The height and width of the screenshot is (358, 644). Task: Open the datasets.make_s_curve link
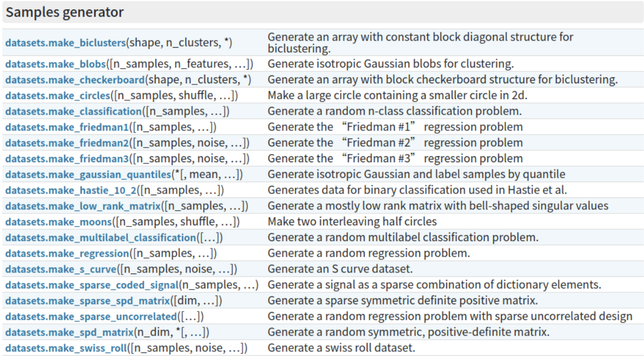(61, 269)
